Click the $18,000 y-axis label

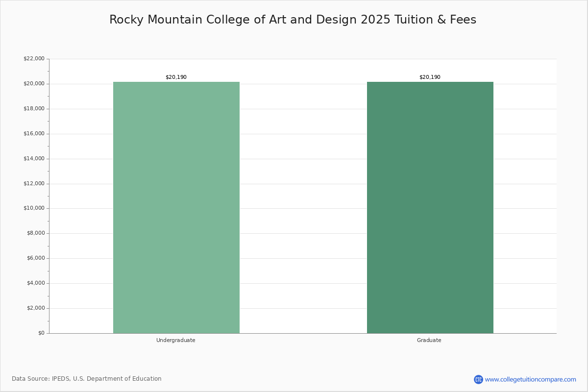point(34,109)
